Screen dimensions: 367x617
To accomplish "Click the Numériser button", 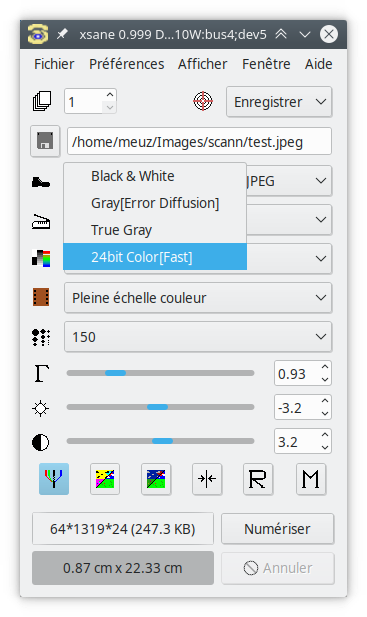I will [278, 529].
